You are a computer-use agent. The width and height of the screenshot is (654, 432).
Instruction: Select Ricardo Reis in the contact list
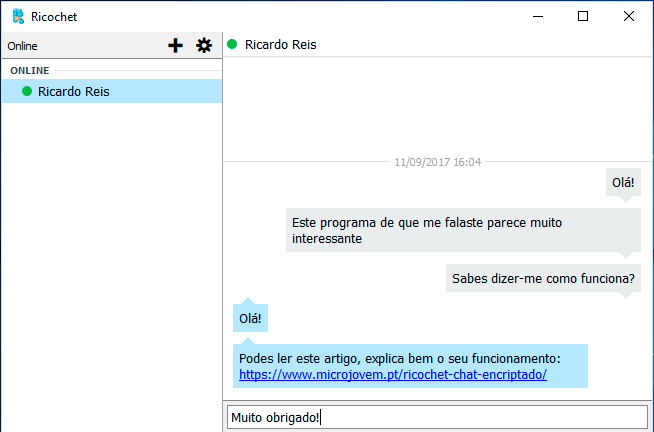(x=112, y=91)
